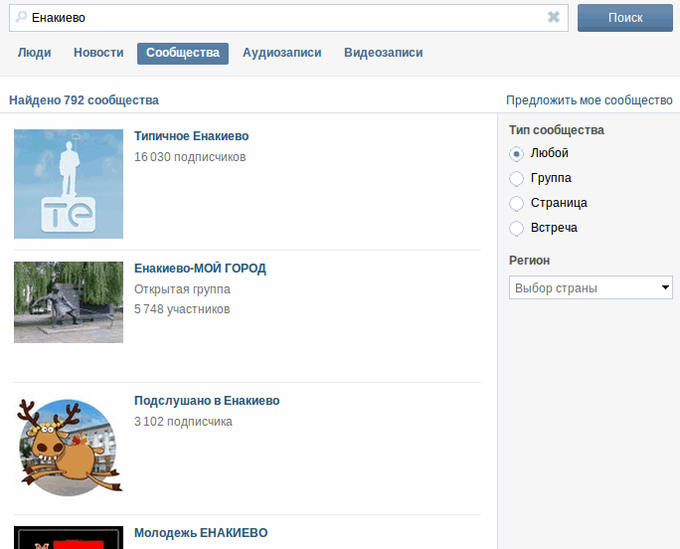Select the Сообщества tab
This screenshot has height=549, width=680.
[x=183, y=53]
